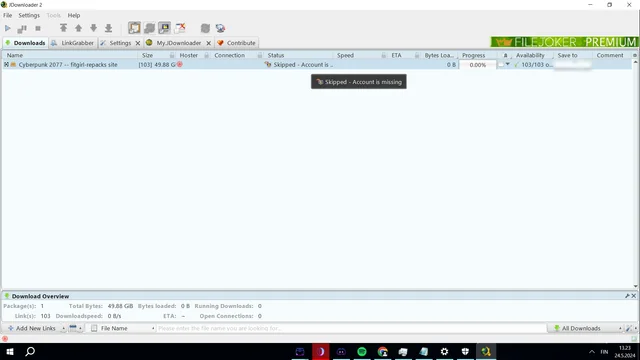Click the reconnect toolbar icon
The height and width of the screenshot is (360, 640).
(x=205, y=28)
